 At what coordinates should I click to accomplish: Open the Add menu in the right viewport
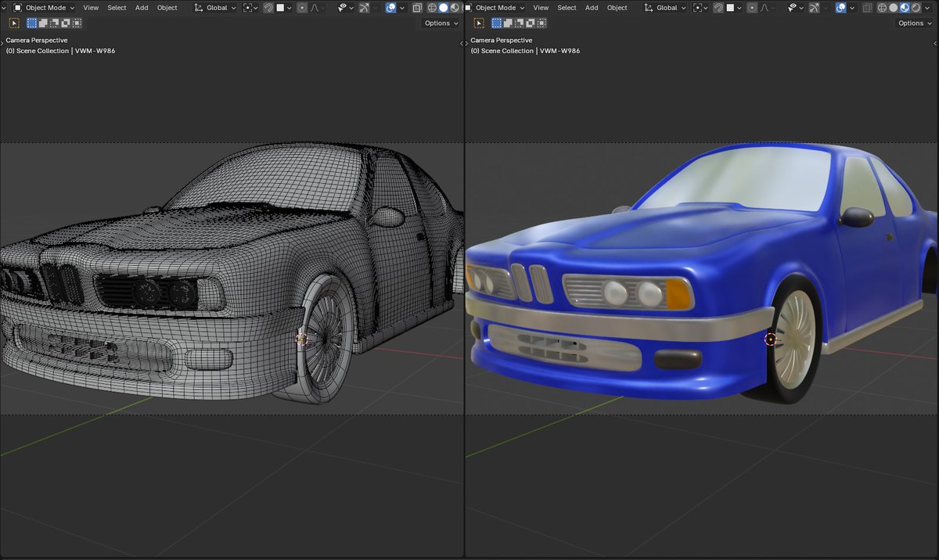(592, 7)
